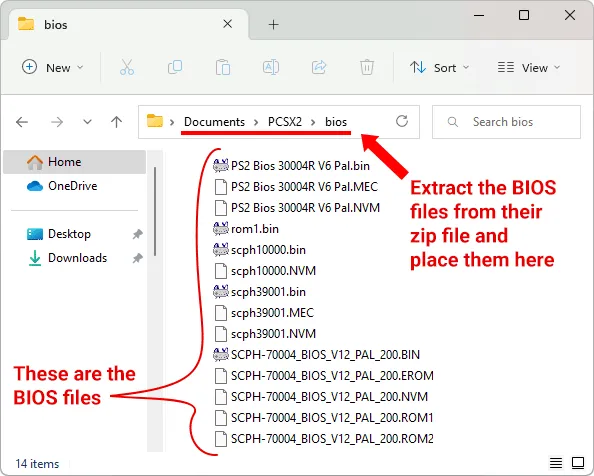Open Home in navigation pane
The image size is (594, 476).
[74, 162]
